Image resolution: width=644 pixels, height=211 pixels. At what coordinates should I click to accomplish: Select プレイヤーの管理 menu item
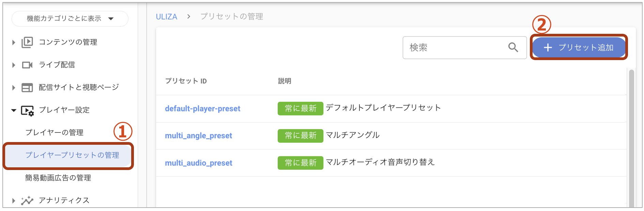(x=55, y=132)
